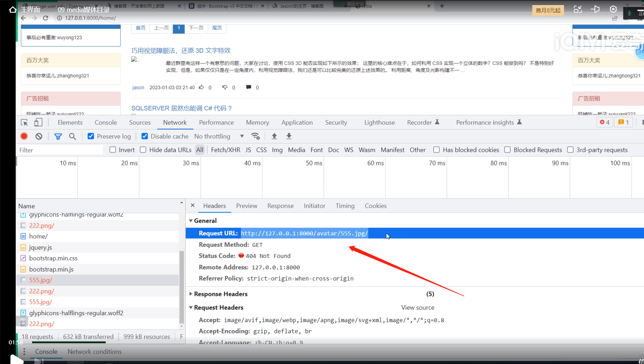Image resolution: width=644 pixels, height=364 pixels.
Task: Select the Fetch/XHR filter type
Action: pyautogui.click(x=226, y=150)
